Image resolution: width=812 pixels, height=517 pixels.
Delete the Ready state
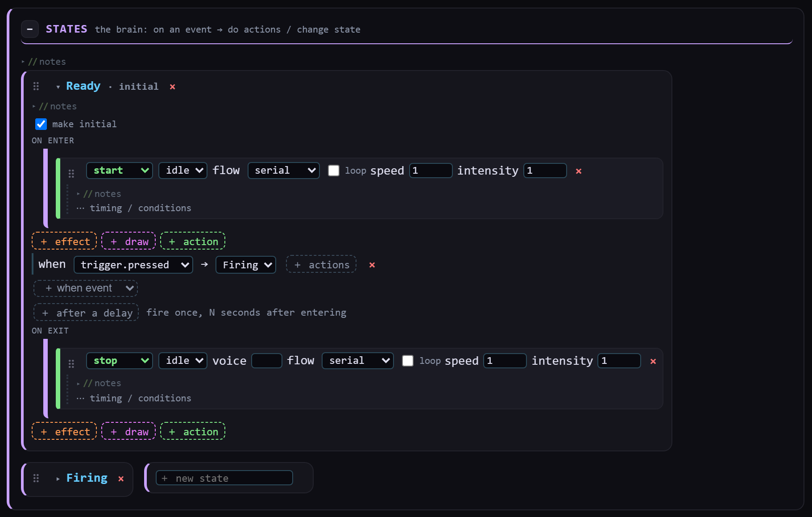(172, 87)
